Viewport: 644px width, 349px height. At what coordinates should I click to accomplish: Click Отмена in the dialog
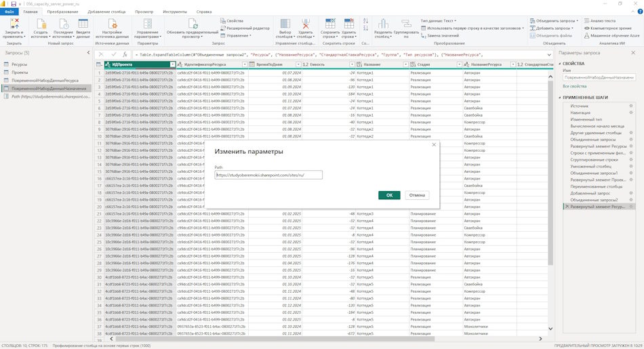(x=417, y=195)
